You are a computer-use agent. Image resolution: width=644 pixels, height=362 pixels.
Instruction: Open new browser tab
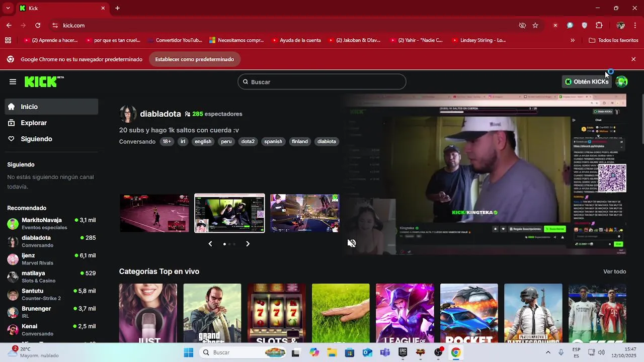point(117,8)
